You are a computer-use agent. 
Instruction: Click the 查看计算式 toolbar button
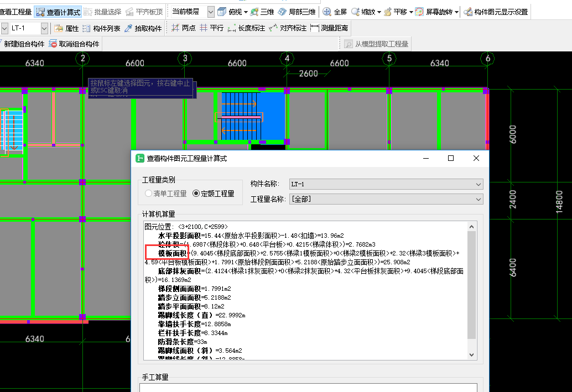[59, 12]
